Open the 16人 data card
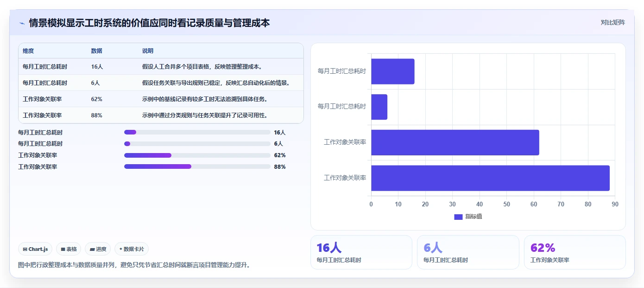 click(x=361, y=252)
